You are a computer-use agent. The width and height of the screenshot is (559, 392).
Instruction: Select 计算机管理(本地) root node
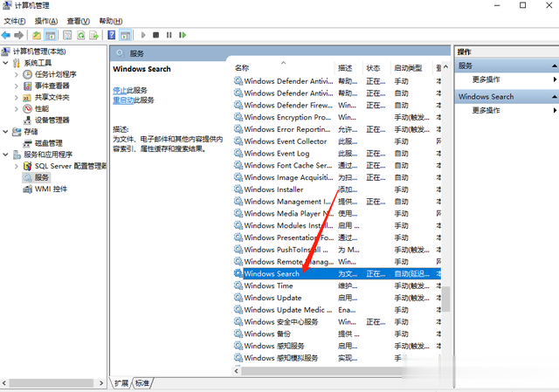point(39,52)
